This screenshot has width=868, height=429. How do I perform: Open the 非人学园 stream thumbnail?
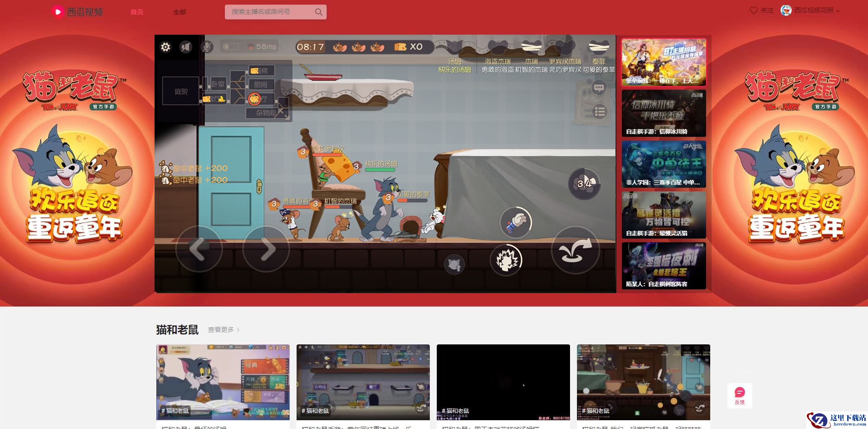coord(663,164)
